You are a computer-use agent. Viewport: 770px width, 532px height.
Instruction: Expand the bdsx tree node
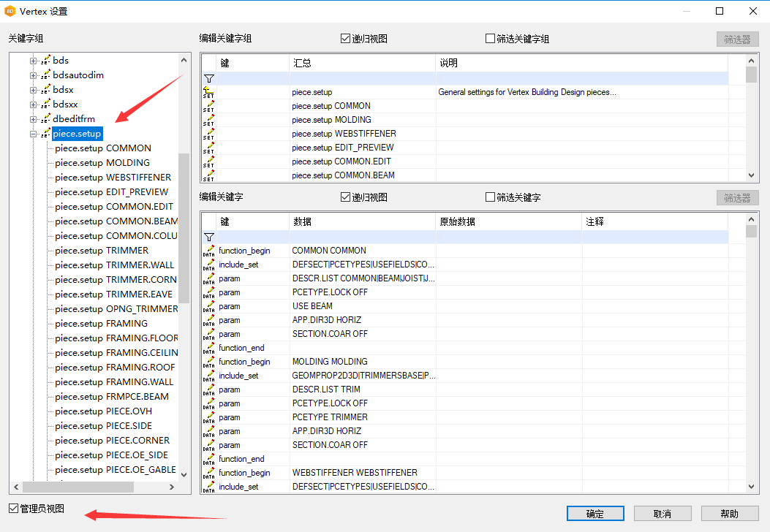(x=33, y=90)
